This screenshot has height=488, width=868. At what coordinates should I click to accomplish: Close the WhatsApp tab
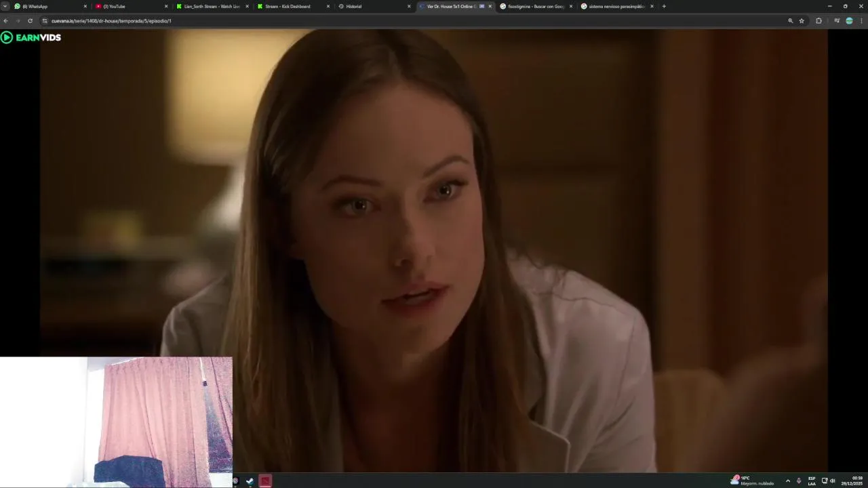(x=85, y=6)
